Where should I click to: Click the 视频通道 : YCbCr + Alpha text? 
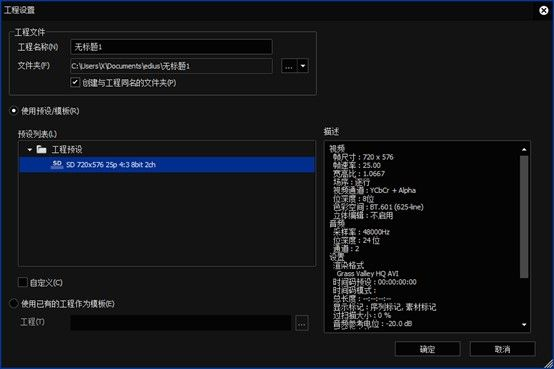pyautogui.click(x=374, y=190)
